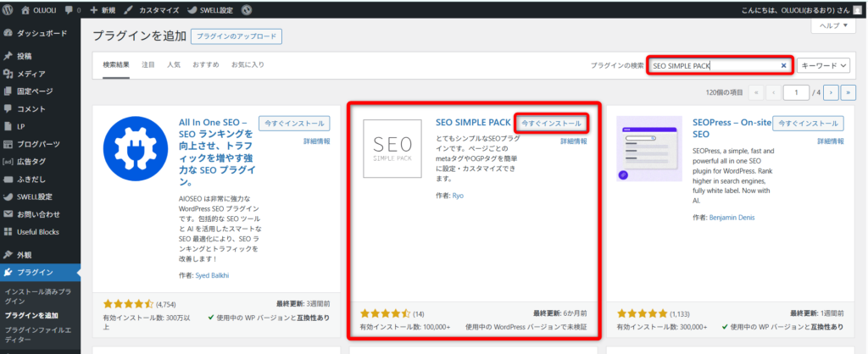Click the SEO SIMPLE PACK logo thumbnail

point(392,148)
